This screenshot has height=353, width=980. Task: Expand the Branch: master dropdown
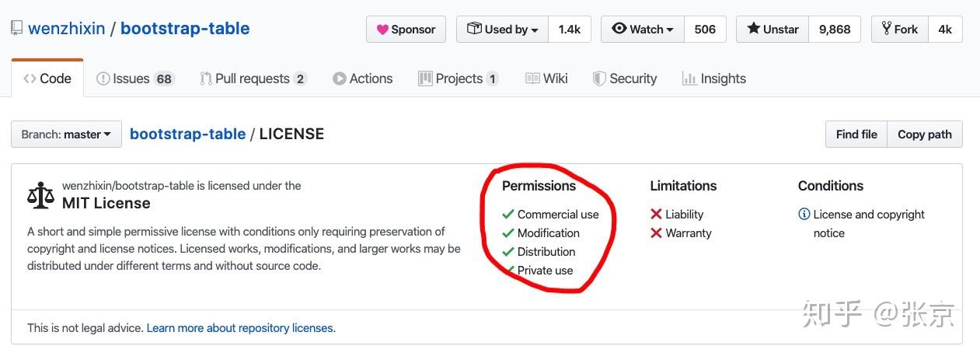click(x=66, y=135)
